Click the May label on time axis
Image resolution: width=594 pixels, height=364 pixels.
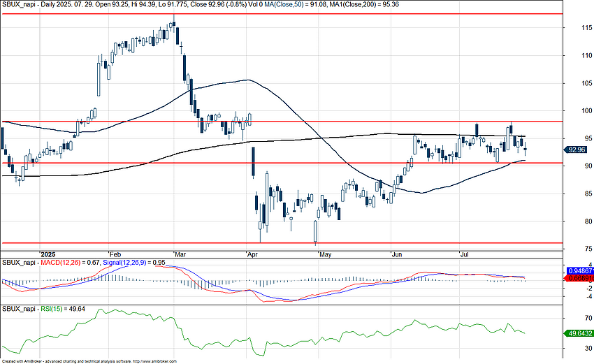click(326, 254)
